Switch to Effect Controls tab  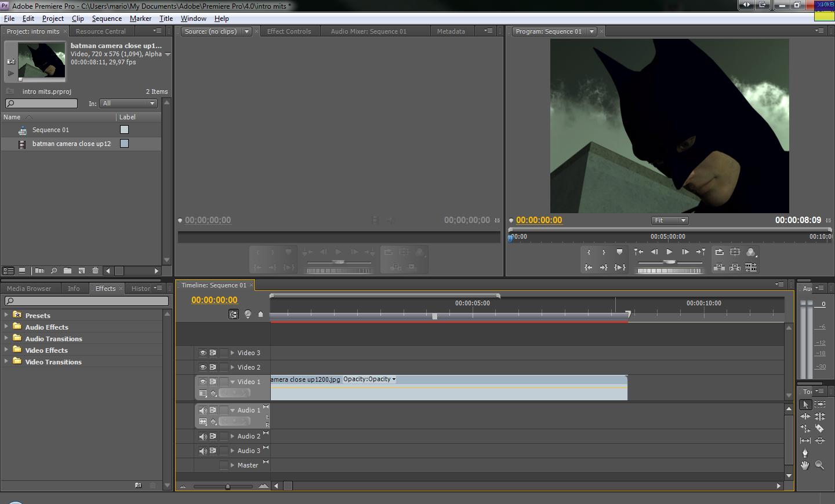tap(289, 31)
